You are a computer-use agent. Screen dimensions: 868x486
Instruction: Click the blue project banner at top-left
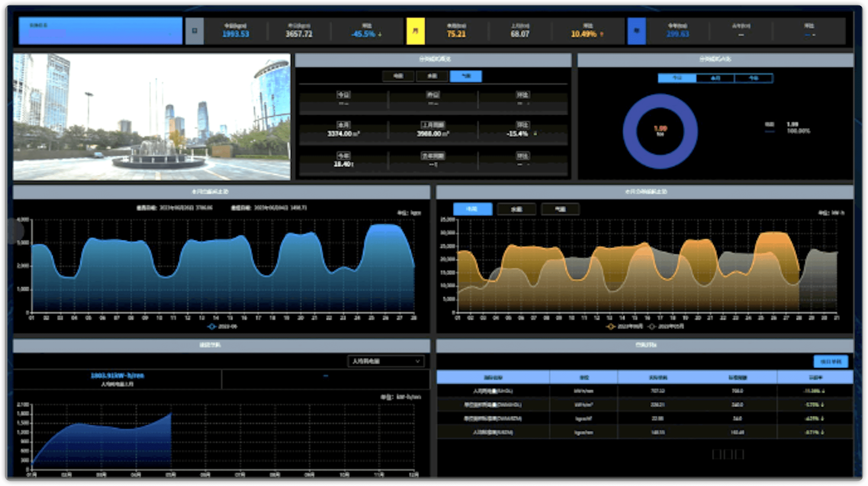100,31
